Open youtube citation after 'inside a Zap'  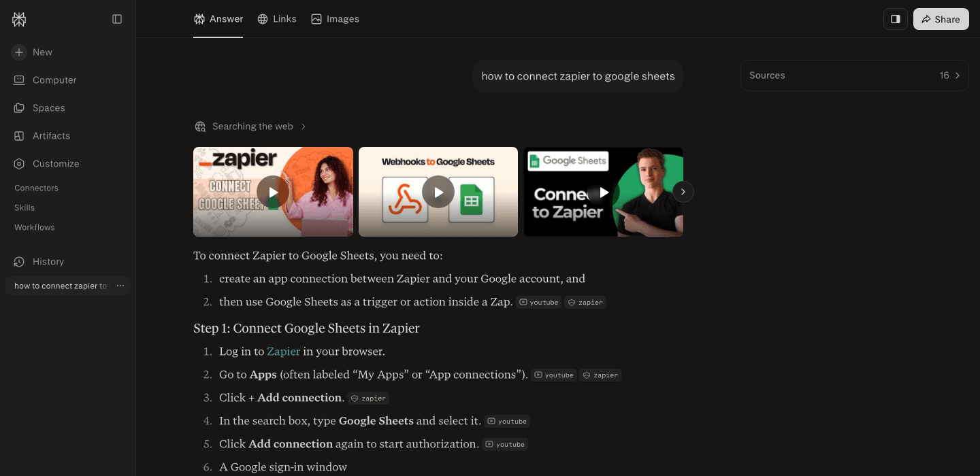pos(539,303)
